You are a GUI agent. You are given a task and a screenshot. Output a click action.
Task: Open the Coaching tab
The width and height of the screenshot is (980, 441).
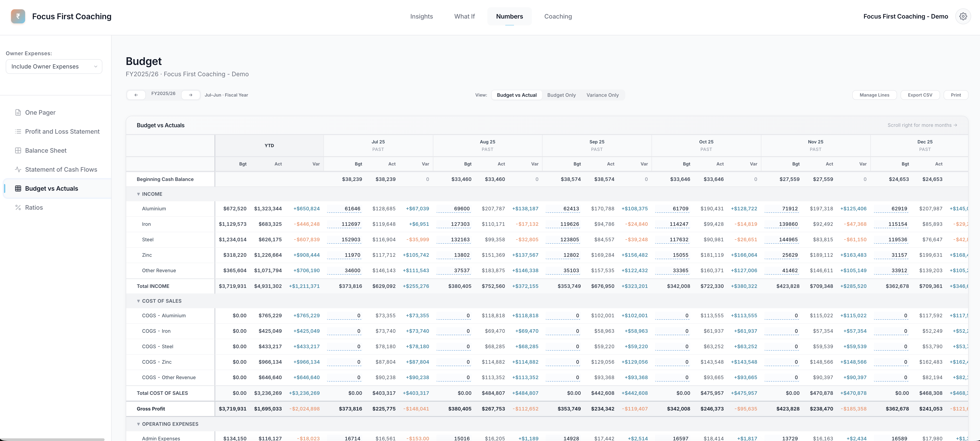point(558,16)
